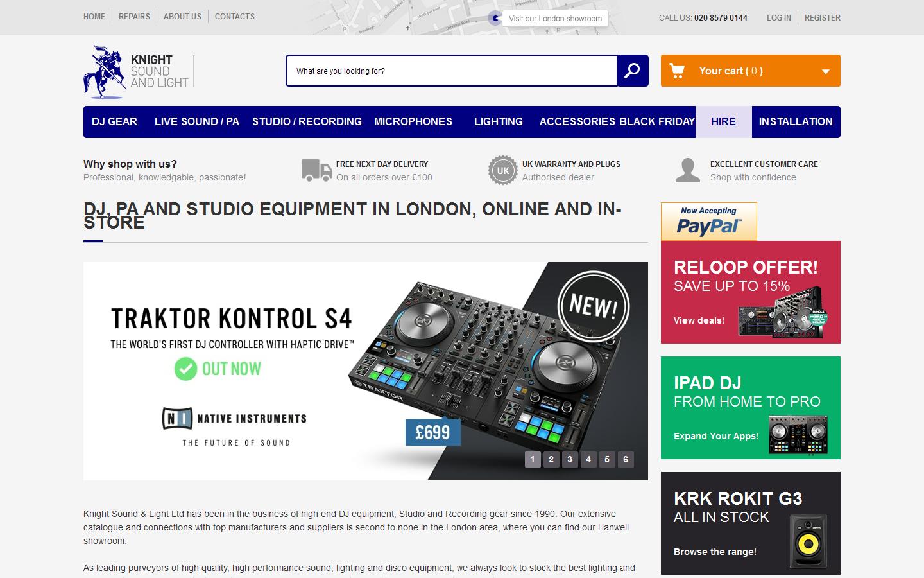Switch to banner slide 2
The width and height of the screenshot is (924, 578).
tap(551, 459)
